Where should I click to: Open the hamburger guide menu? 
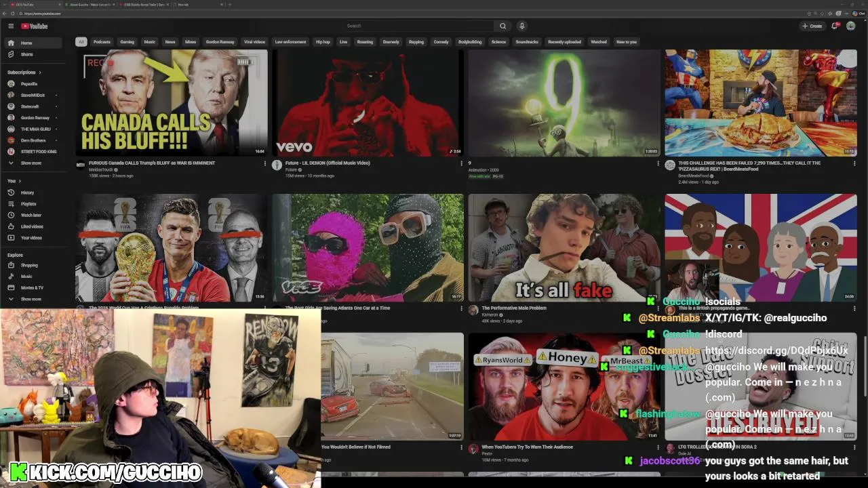click(11, 26)
